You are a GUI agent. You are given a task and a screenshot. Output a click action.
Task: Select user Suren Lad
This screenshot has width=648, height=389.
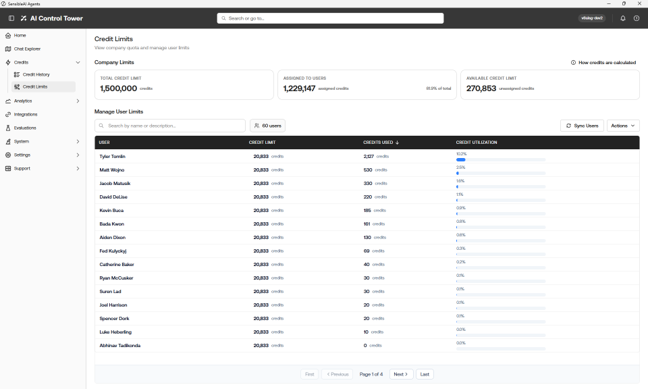pyautogui.click(x=110, y=292)
